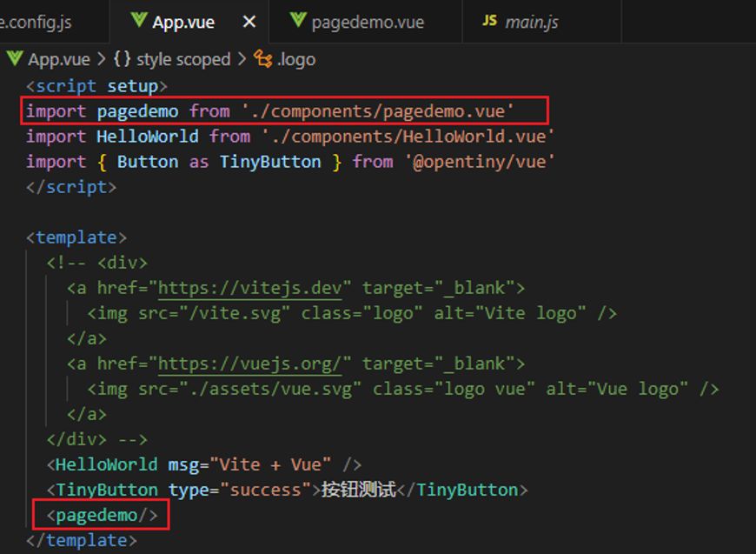Select the App.vue tab
Image resolution: width=756 pixels, height=554 pixels.
(181, 22)
